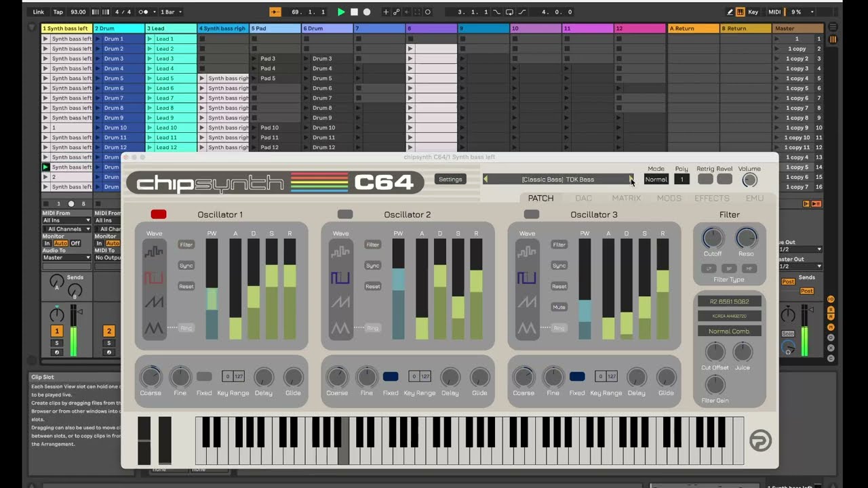Click the Plogue logo icon
The height and width of the screenshot is (488, 868).
coord(760,441)
